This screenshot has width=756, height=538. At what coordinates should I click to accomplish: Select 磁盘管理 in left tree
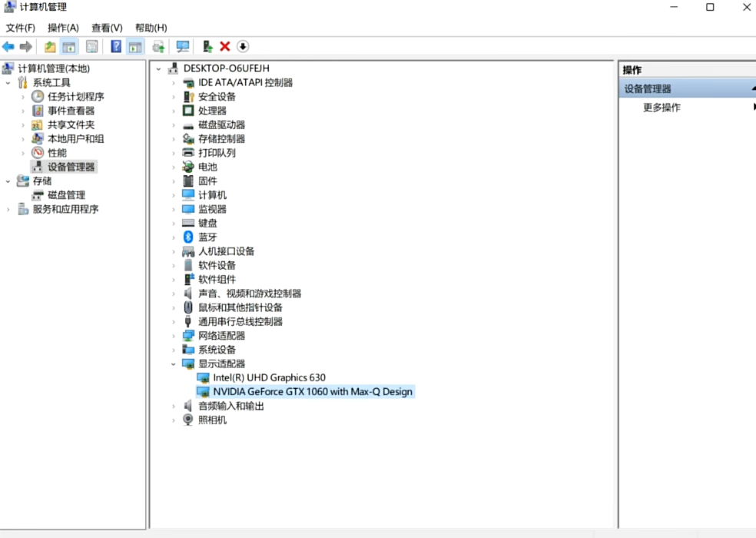(x=66, y=195)
